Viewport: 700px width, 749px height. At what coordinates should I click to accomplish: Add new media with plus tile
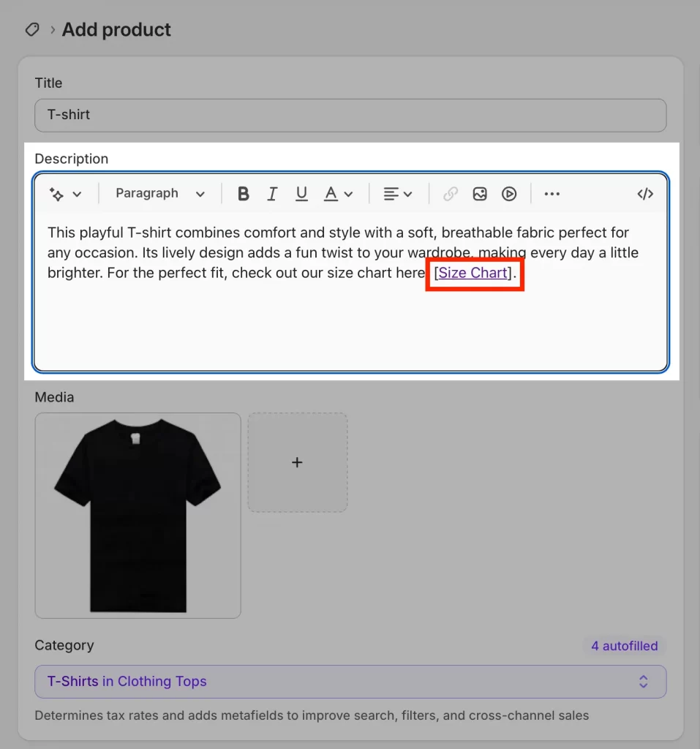pos(297,462)
